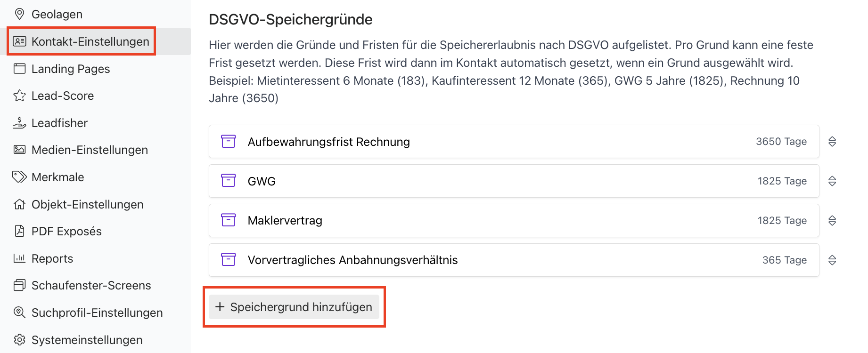The width and height of the screenshot is (868, 353).
Task: Click reorder handle for Vorvertragliches Anbahnungsverhältnis
Action: tap(832, 260)
